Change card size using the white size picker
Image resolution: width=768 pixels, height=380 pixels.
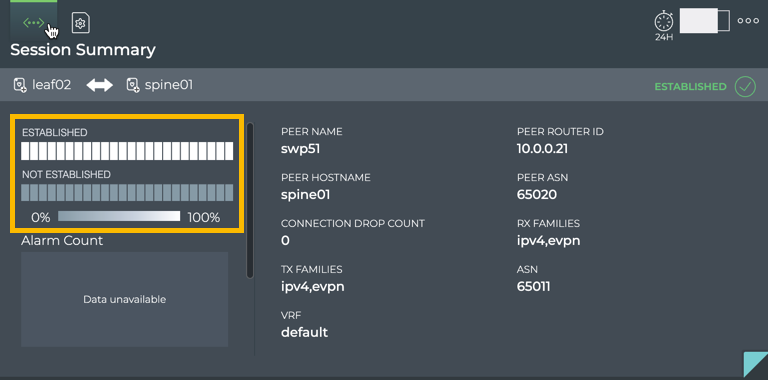point(704,21)
